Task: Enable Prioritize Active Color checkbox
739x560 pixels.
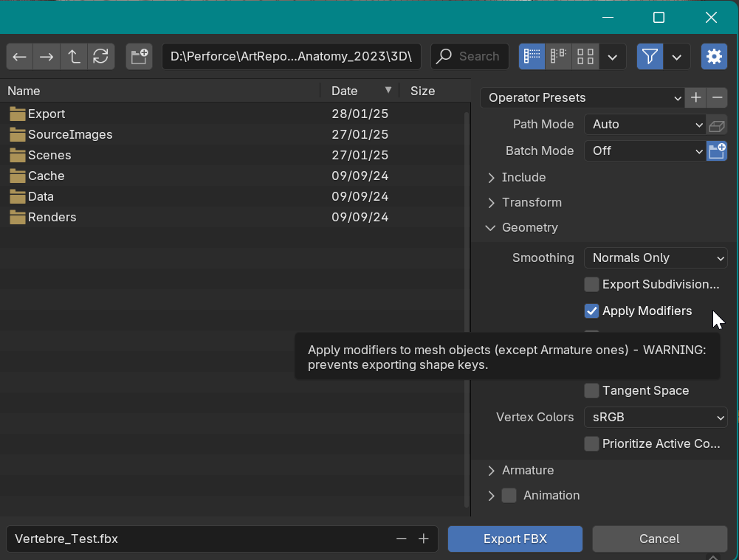Action: (x=591, y=443)
